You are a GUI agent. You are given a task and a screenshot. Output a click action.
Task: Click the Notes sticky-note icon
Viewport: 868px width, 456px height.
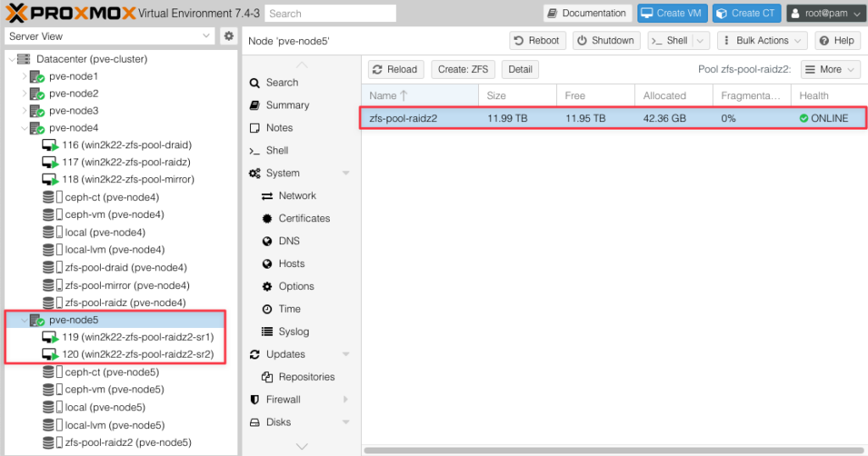[254, 128]
